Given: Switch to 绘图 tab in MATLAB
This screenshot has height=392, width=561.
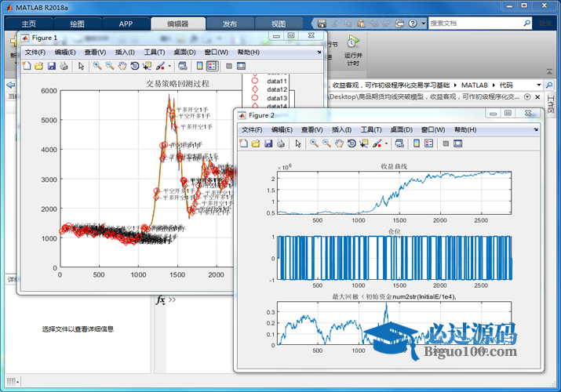Looking at the screenshot, I should (x=77, y=24).
